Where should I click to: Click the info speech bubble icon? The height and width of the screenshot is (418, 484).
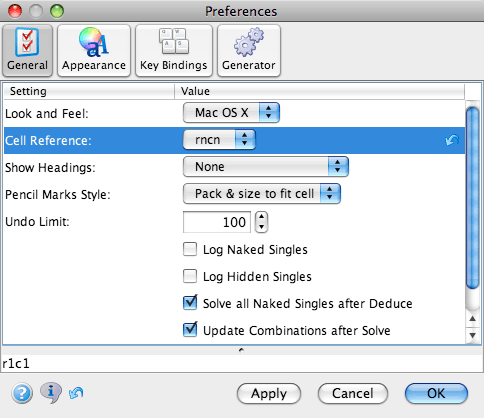[x=51, y=392]
